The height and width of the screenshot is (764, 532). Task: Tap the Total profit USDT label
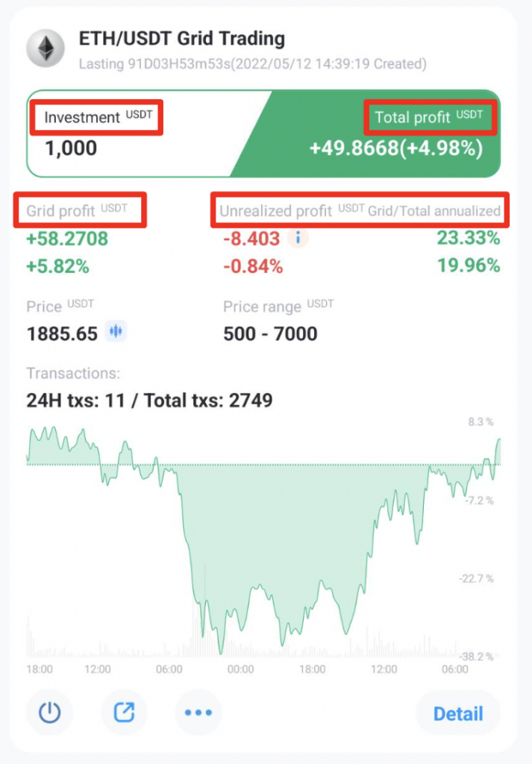[429, 117]
